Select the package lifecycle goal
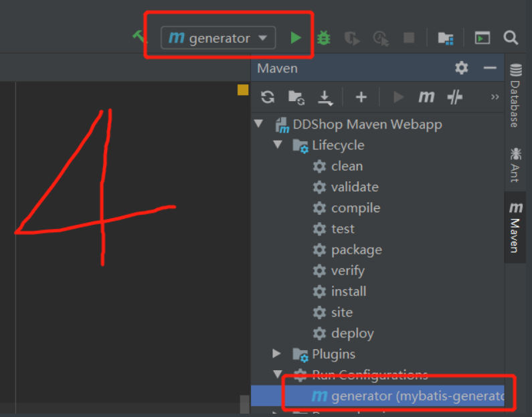Image resolution: width=532 pixels, height=417 pixels. tap(356, 250)
